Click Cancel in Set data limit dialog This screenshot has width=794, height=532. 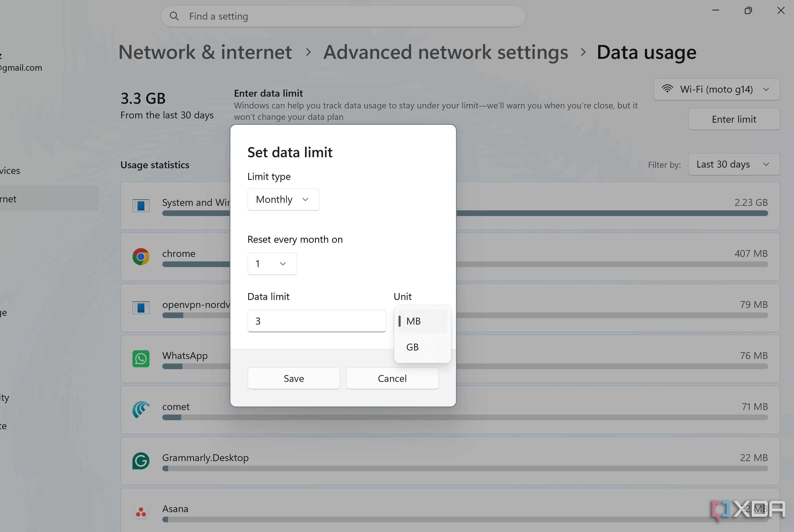pos(392,378)
